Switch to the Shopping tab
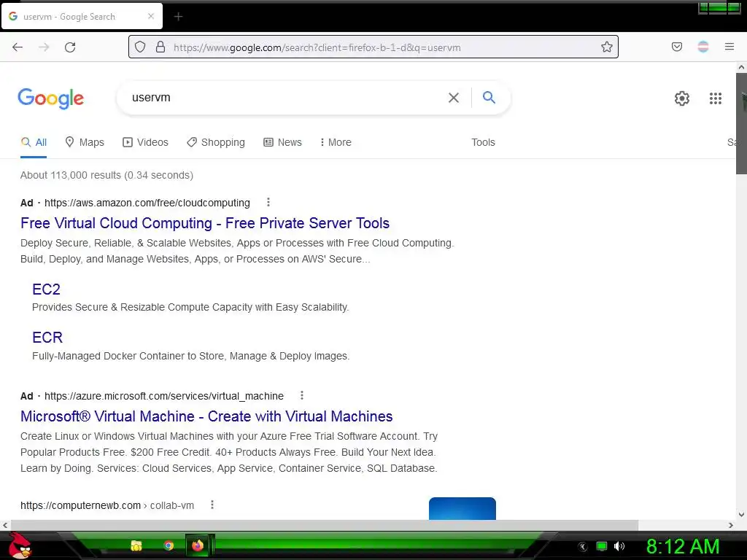Screen dimensions: 747x560 click(x=216, y=142)
